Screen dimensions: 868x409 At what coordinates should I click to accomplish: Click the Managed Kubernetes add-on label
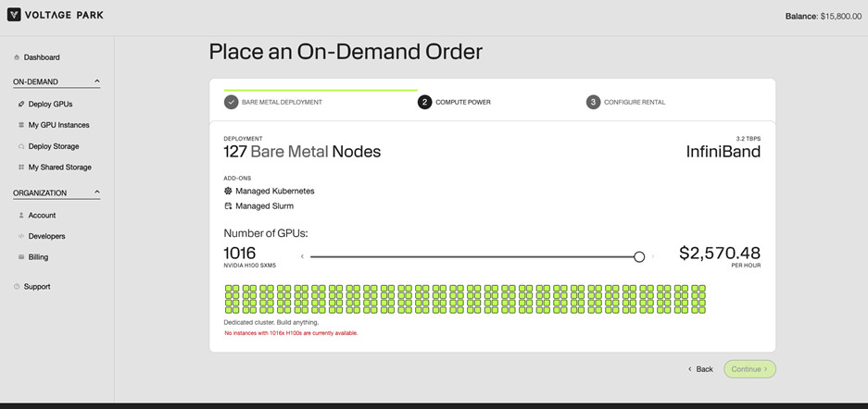275,192
